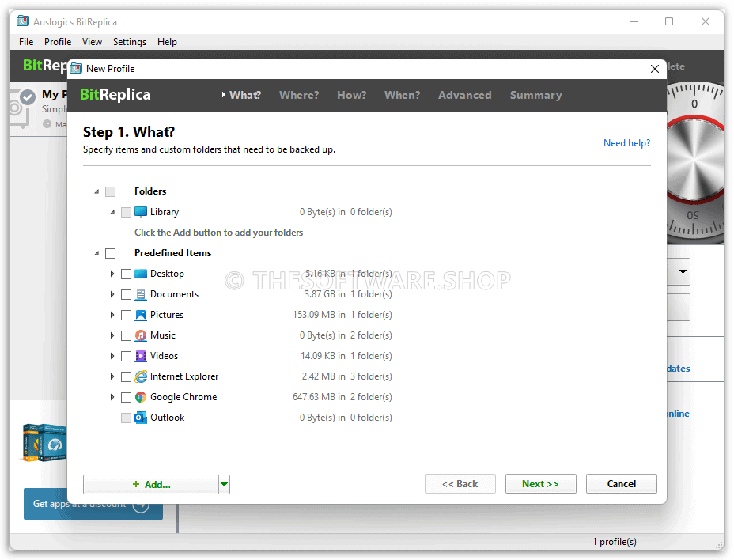The image size is (734, 560).
Task: Click the Videos icon
Action: pyautogui.click(x=141, y=356)
